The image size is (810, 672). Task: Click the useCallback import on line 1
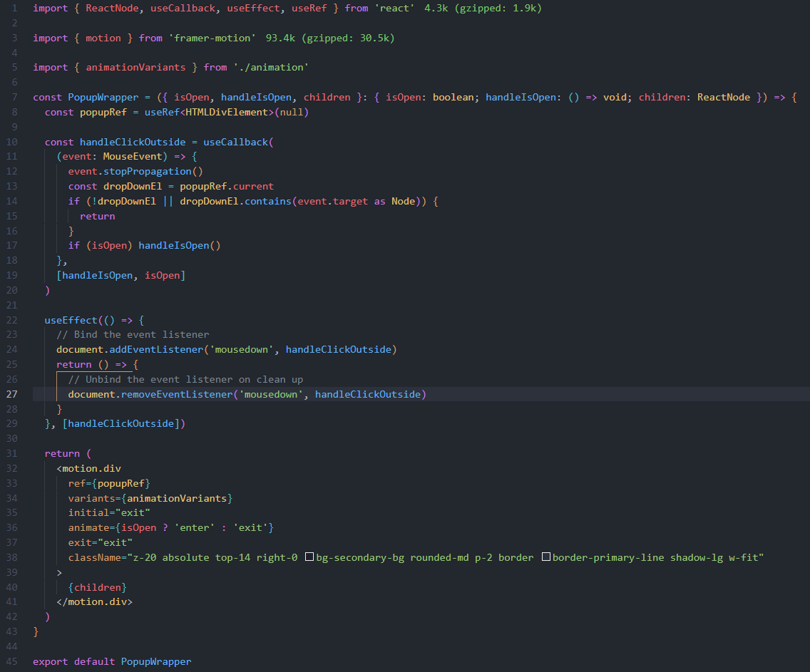click(x=181, y=8)
